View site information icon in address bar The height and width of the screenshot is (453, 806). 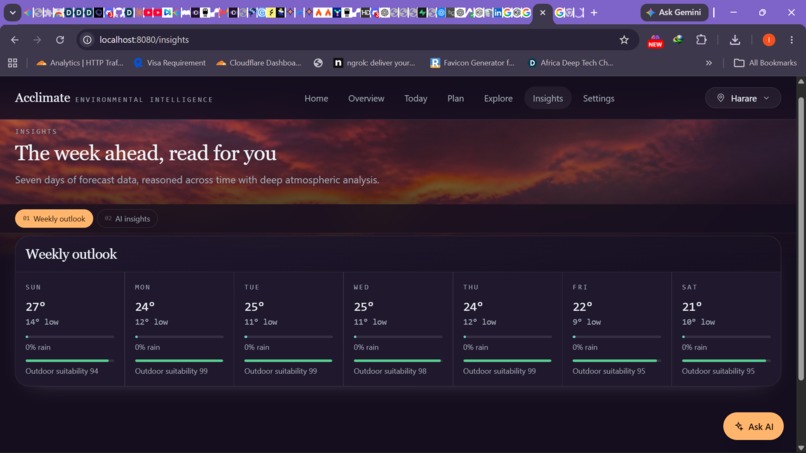87,40
